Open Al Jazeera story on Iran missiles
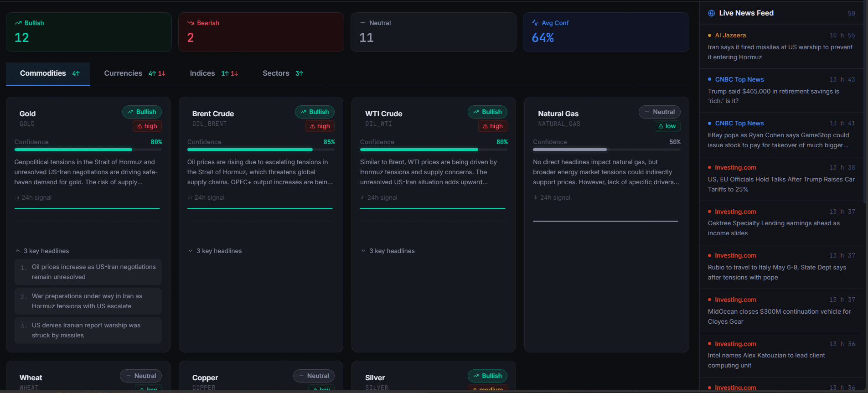Viewport: 868px width, 393px height. 781,47
